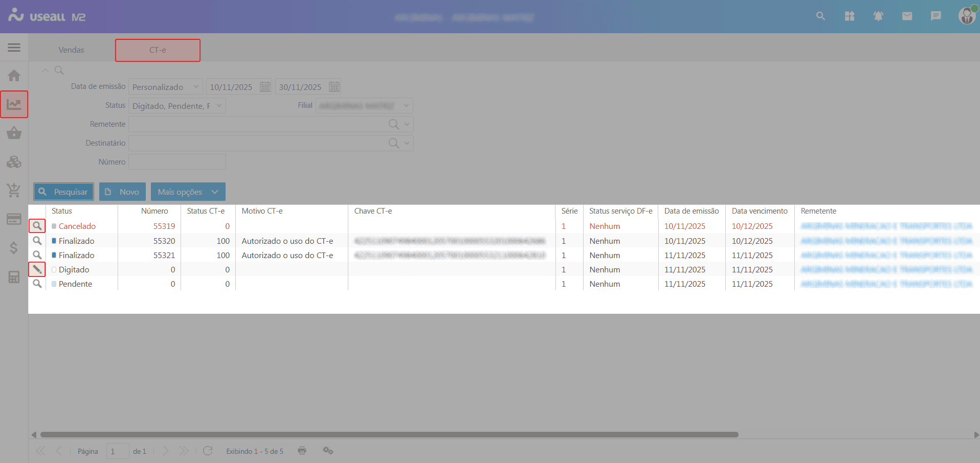This screenshot has height=463, width=980.
Task: Click the Novo button
Action: [x=122, y=192]
